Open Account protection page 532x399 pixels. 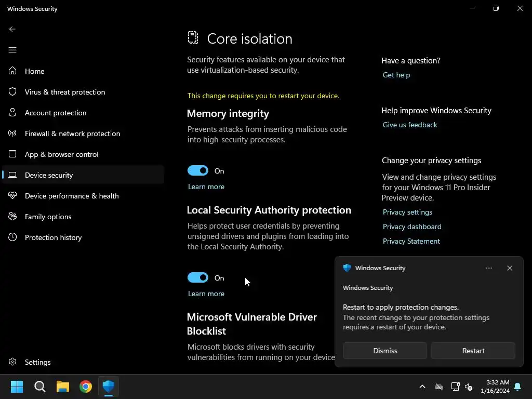56,113
